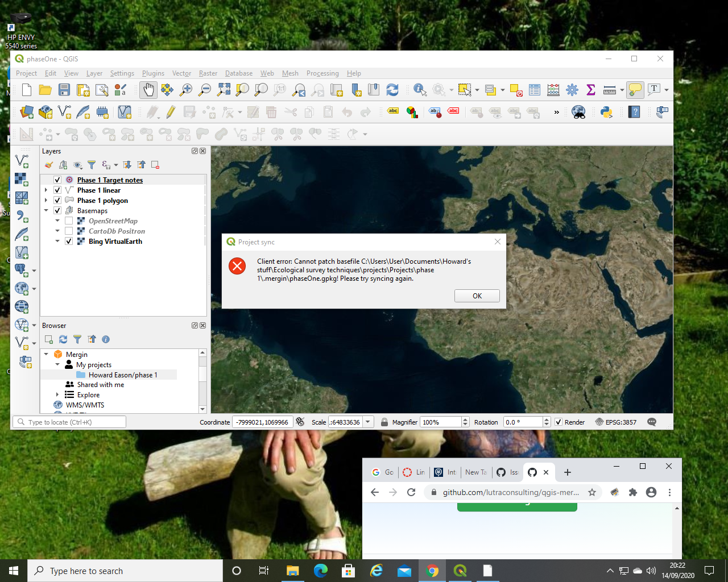Screen dimensions: 728x582
Task: Select the Pan Map tool
Action: pos(148,89)
